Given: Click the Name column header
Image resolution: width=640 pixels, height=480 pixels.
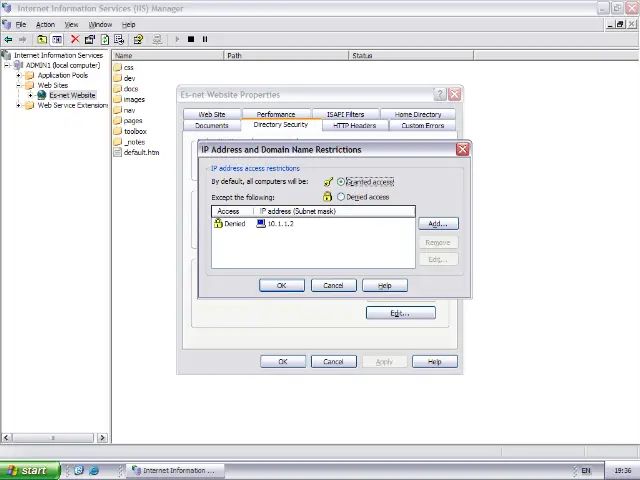Looking at the screenshot, I should 168,56.
